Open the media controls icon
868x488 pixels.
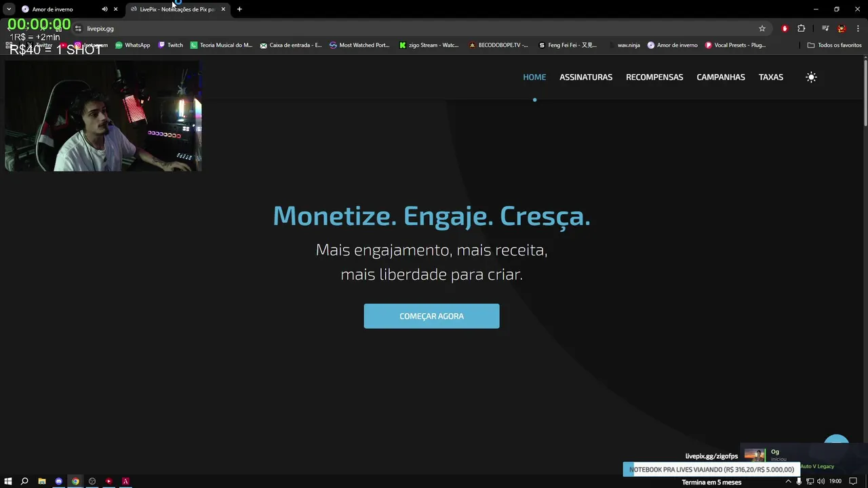[825, 28]
